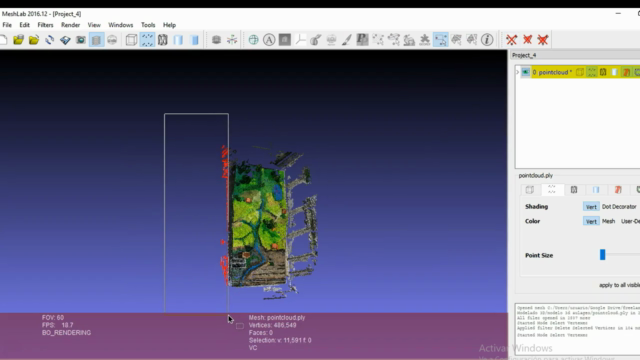
Task: Toggle the Show Layer Dialog icon
Action: click(97, 40)
